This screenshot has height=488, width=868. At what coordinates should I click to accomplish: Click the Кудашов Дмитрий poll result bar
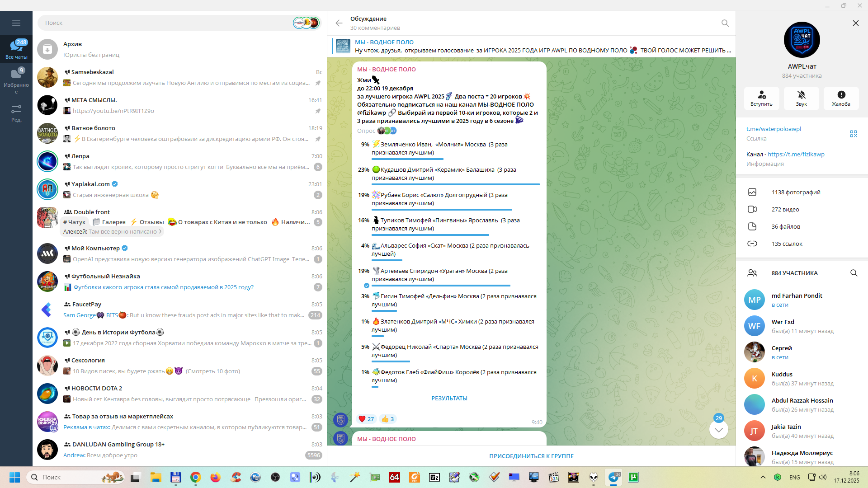pos(455,184)
